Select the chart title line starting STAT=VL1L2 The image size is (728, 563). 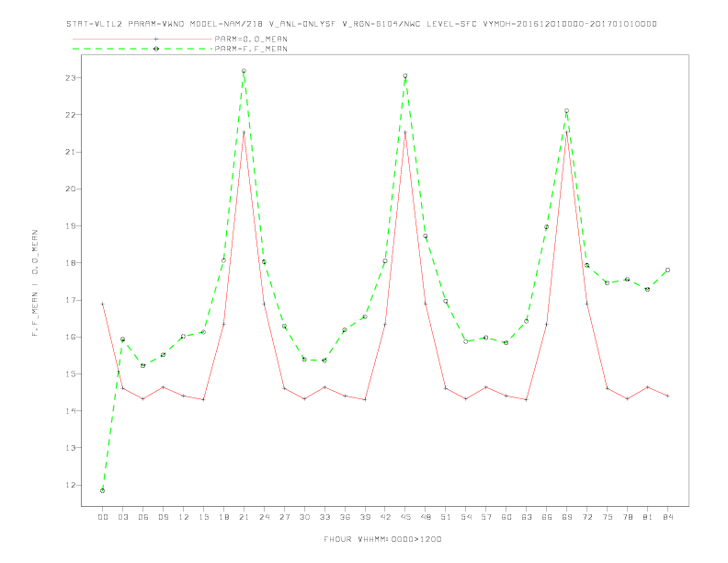pos(361,24)
